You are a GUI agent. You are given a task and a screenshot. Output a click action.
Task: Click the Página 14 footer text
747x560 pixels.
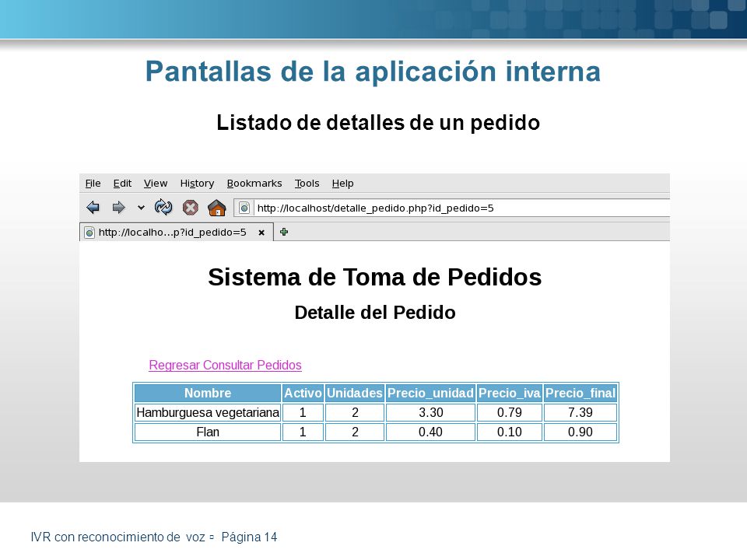tap(249, 537)
